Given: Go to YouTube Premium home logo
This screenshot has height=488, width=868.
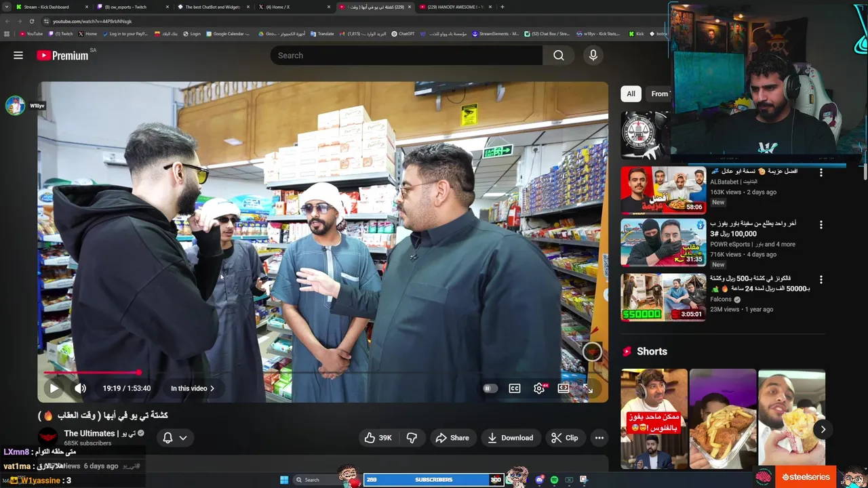Looking at the screenshot, I should (x=62, y=56).
